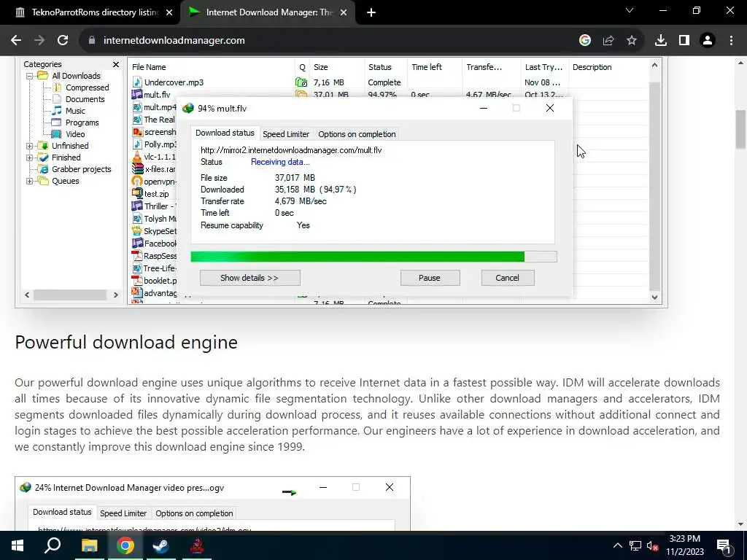
Task: Select the Documents category
Action: coord(85,99)
